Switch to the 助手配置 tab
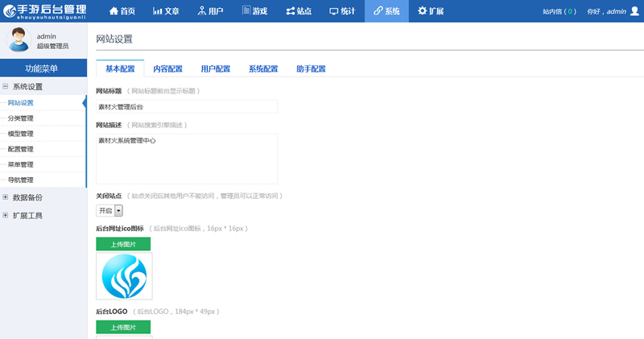The width and height of the screenshot is (644, 339). (311, 68)
